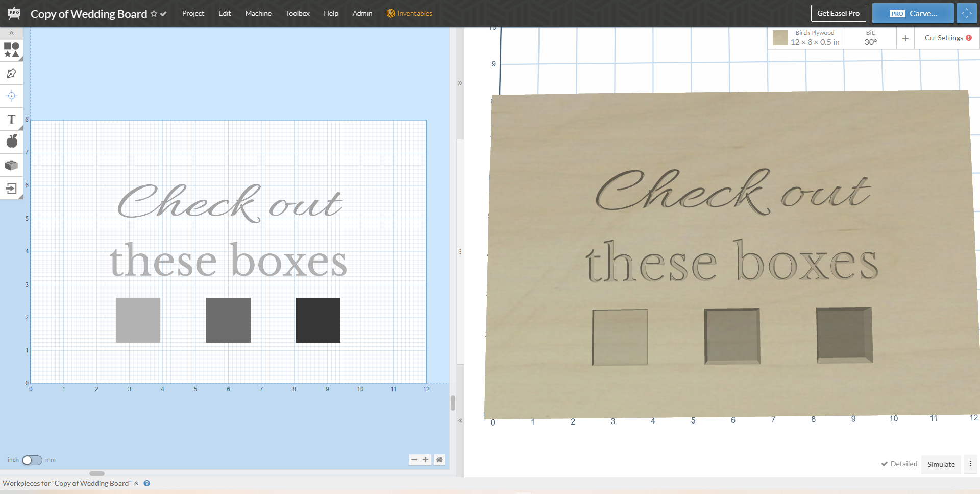The width and height of the screenshot is (980, 494).
Task: Click the blue move arrows button next to Carve
Action: tap(967, 13)
